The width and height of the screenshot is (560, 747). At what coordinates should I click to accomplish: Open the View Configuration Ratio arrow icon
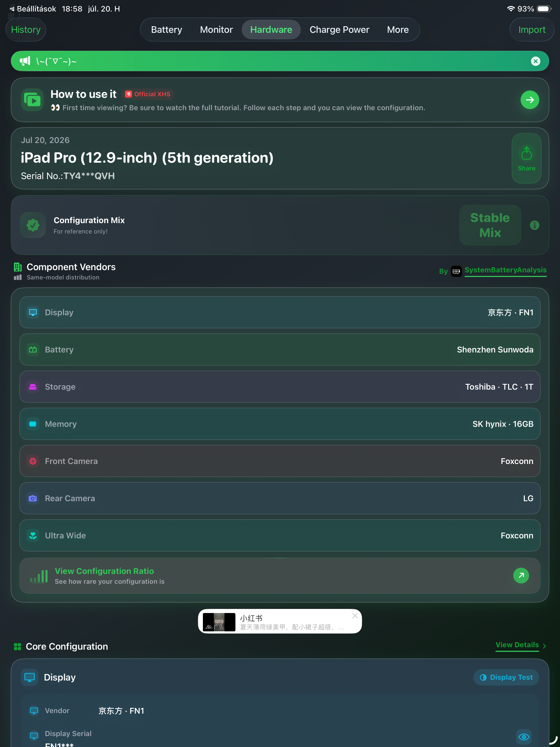[521, 576]
